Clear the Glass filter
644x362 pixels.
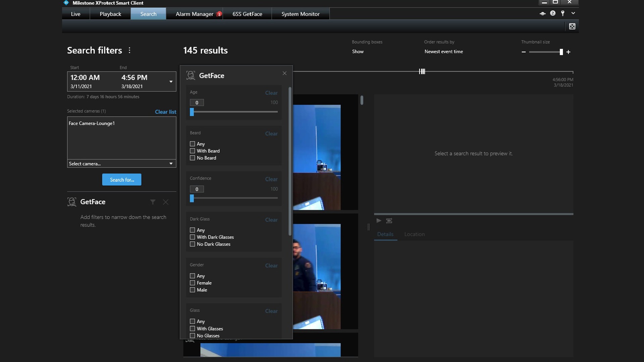point(271,311)
